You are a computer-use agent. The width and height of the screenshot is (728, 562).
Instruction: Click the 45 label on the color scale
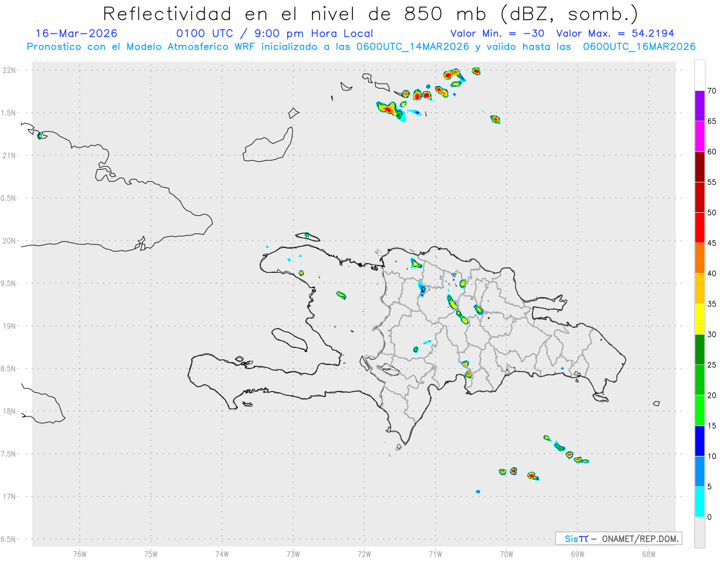[x=712, y=243]
